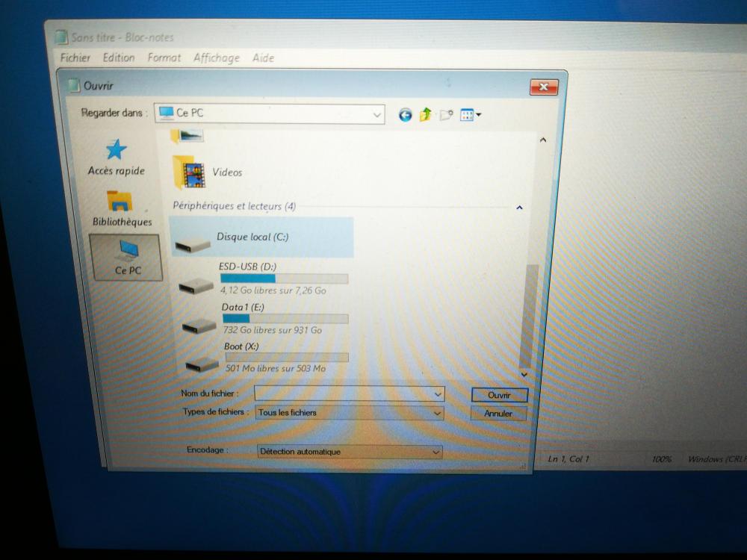The image size is (747, 560).
Task: Click the Annuler button
Action: pos(498,414)
